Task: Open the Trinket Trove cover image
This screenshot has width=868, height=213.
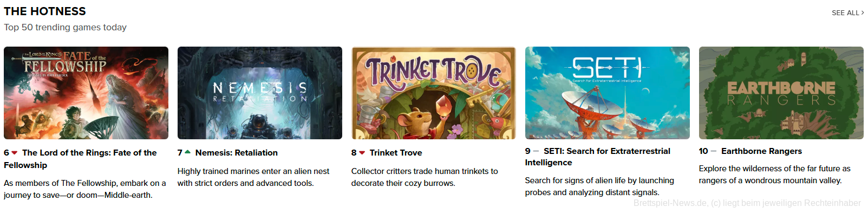Action: (434, 93)
